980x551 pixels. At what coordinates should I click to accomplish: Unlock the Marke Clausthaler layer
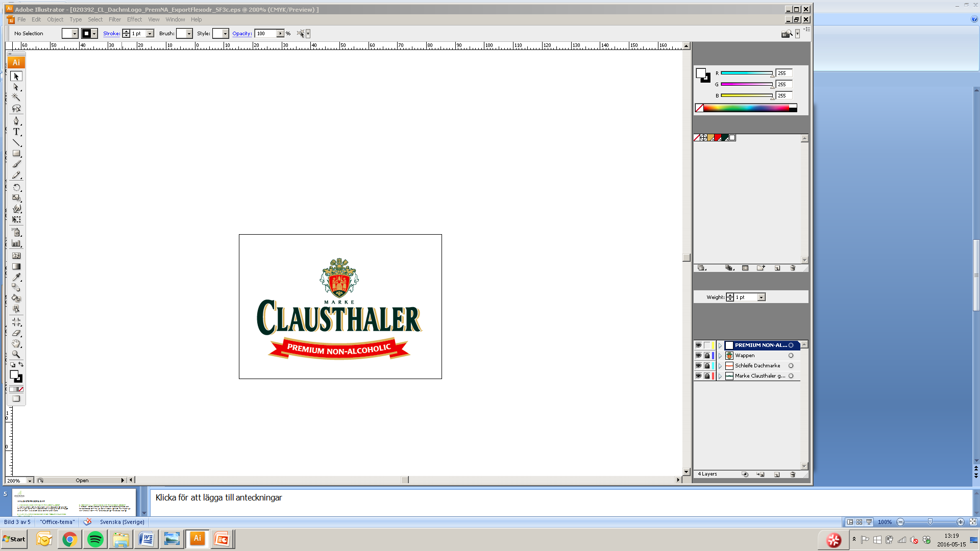(707, 376)
